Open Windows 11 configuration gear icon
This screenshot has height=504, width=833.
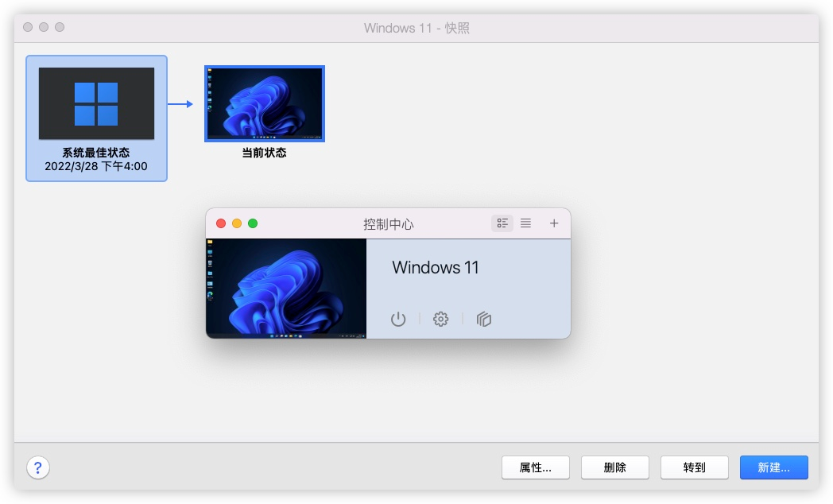click(x=440, y=320)
